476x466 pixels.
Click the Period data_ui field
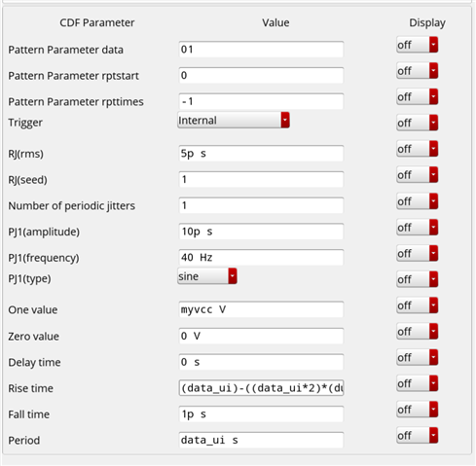pyautogui.click(x=261, y=440)
